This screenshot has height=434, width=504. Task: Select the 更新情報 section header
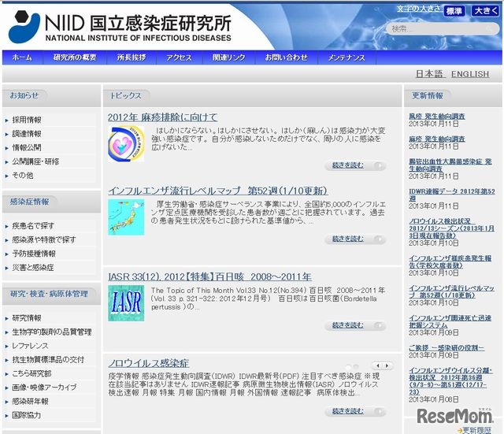pyautogui.click(x=428, y=95)
